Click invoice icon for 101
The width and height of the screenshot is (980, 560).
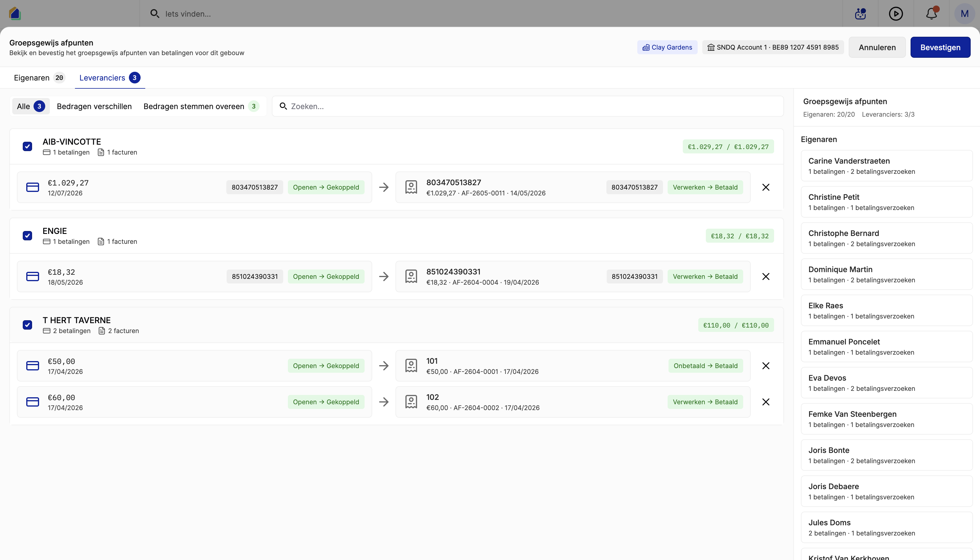411,366
